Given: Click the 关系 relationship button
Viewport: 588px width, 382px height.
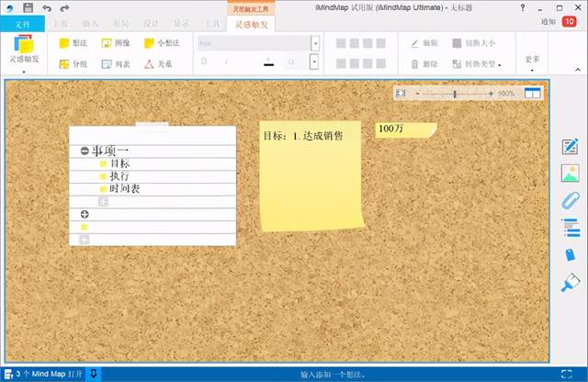Looking at the screenshot, I should tap(162, 64).
